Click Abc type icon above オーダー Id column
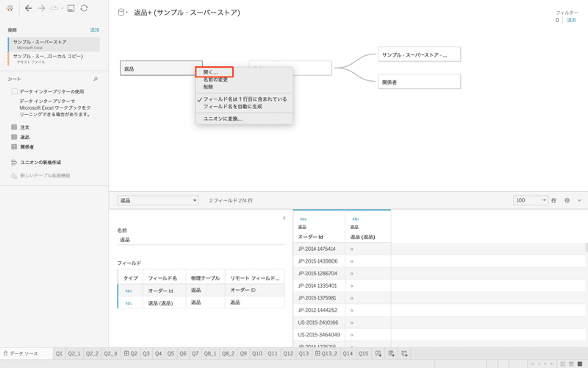The image size is (588, 368). point(304,219)
